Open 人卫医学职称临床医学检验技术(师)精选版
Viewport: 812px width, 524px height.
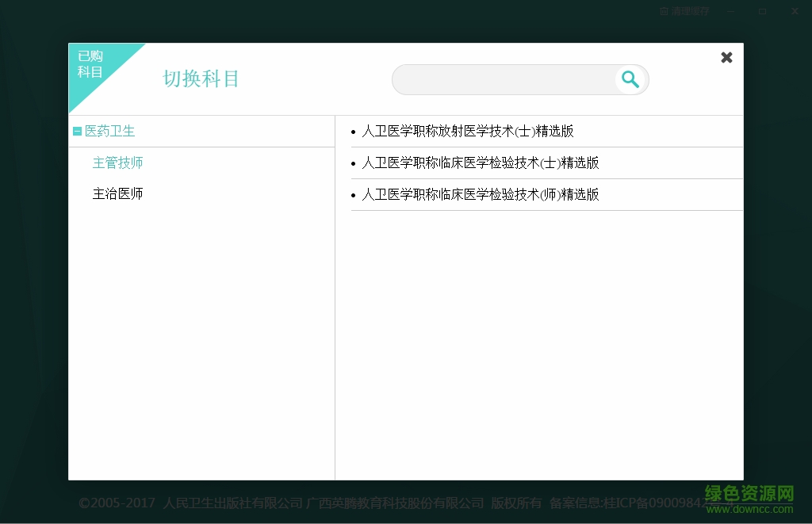pyautogui.click(x=481, y=194)
